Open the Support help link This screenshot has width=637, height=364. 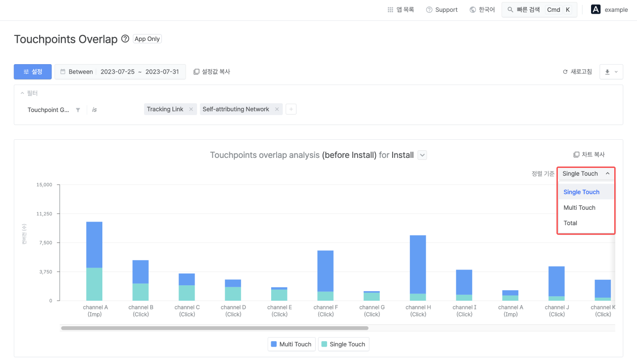click(442, 10)
